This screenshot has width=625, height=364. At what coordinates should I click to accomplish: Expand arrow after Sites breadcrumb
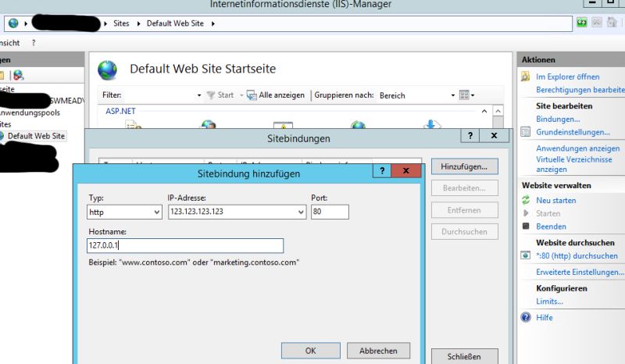[x=138, y=23]
